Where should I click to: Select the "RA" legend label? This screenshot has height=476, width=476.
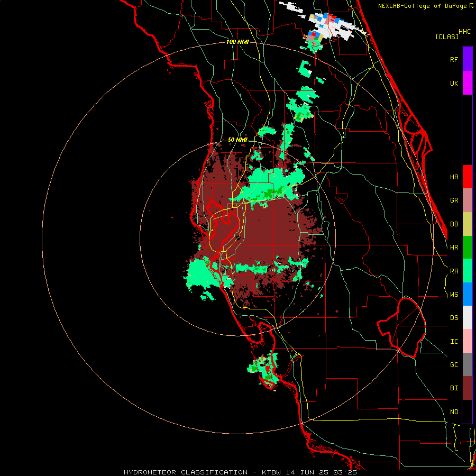click(x=454, y=271)
